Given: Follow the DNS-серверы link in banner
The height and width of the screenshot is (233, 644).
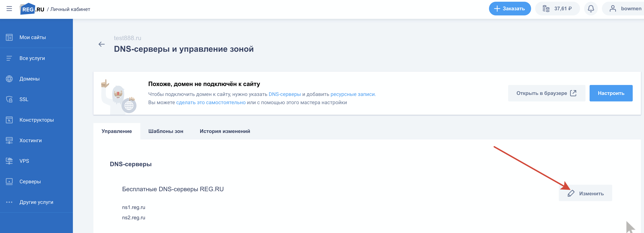Looking at the screenshot, I should click(x=285, y=94).
